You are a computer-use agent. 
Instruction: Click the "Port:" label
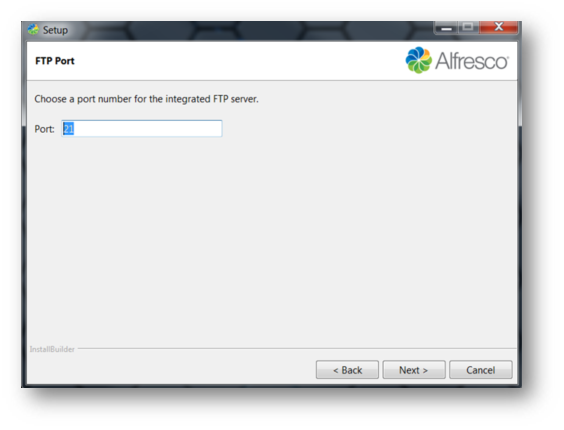point(44,129)
